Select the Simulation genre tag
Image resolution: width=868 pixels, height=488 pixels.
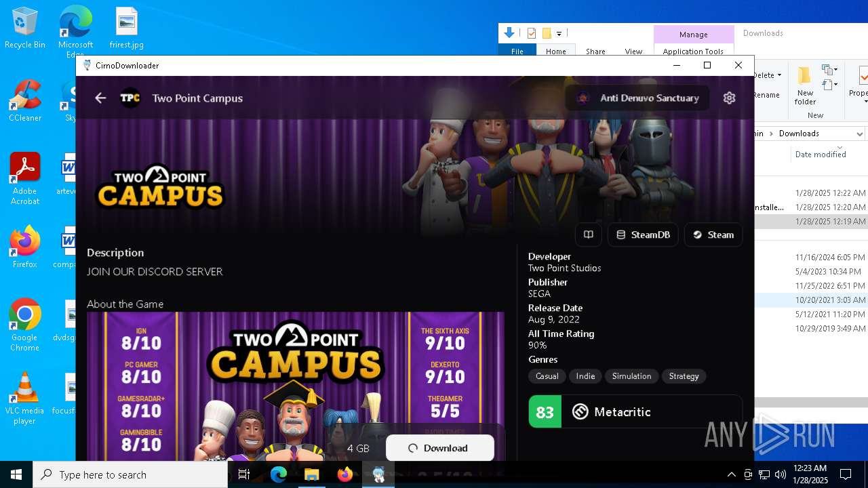pyautogui.click(x=631, y=376)
